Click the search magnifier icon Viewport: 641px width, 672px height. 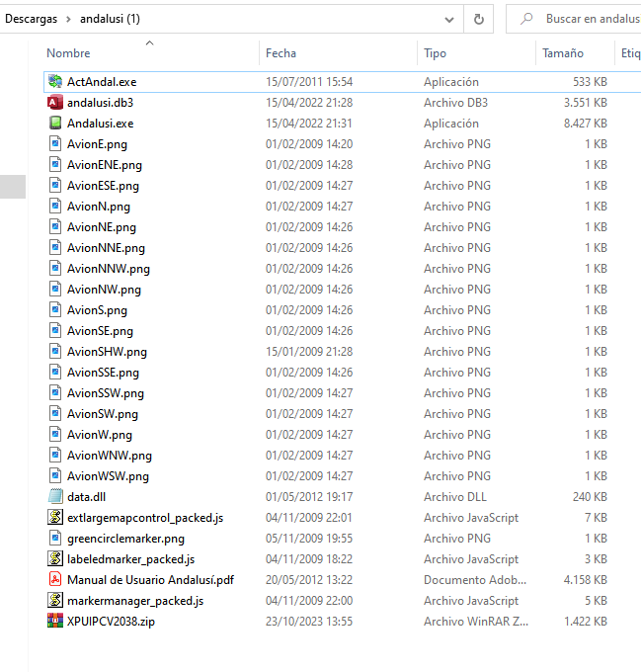[x=526, y=19]
